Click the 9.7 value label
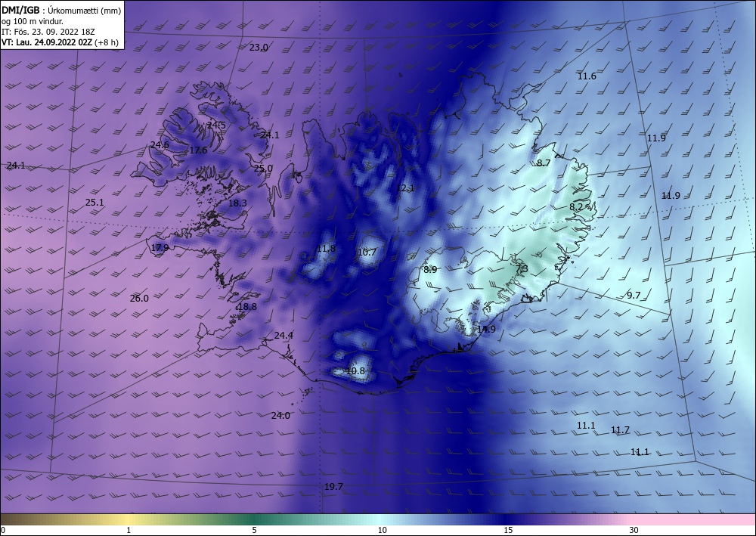The image size is (756, 536). click(x=634, y=296)
